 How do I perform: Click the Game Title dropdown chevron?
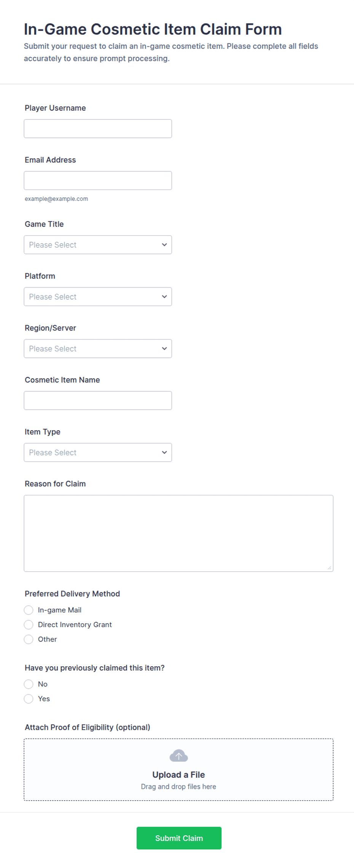(164, 245)
